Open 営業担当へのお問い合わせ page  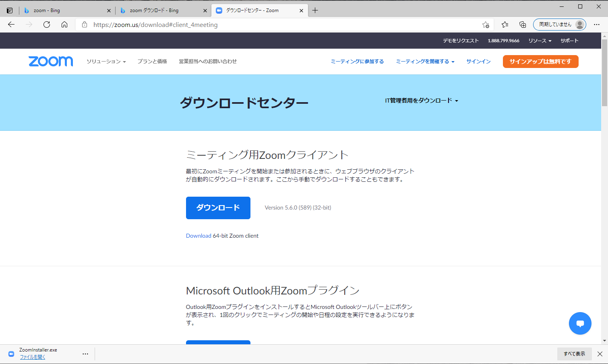point(208,62)
